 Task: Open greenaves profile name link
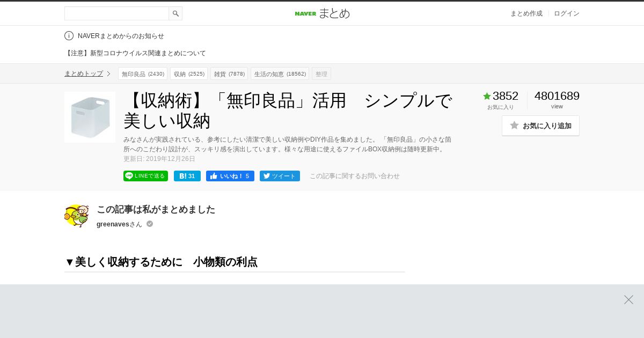click(x=113, y=224)
